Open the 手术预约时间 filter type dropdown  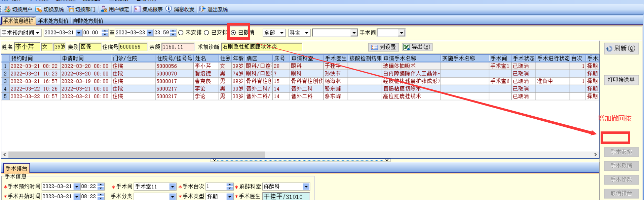tap(38, 33)
